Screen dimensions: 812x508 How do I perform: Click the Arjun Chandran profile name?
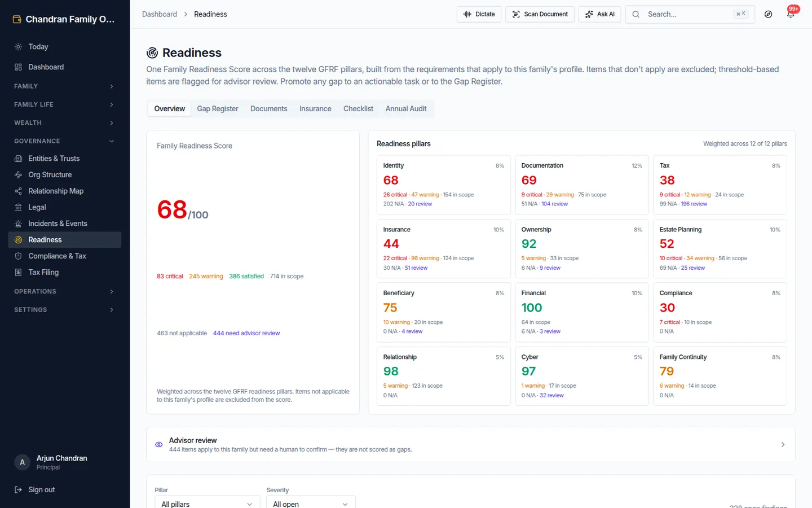coord(61,458)
